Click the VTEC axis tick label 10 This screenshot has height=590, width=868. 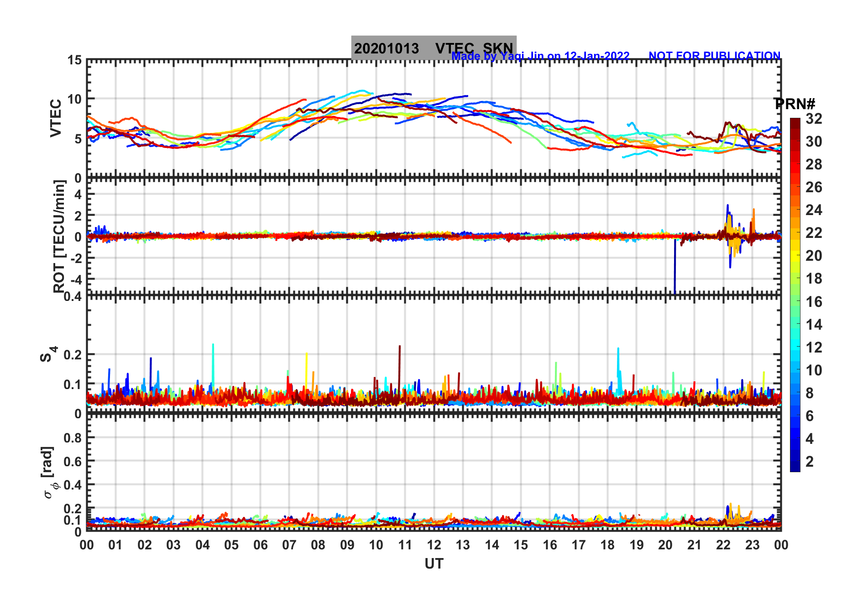(x=75, y=99)
